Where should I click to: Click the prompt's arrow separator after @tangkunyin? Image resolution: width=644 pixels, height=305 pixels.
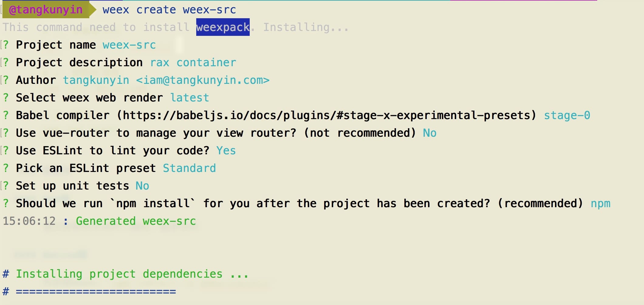click(x=92, y=10)
